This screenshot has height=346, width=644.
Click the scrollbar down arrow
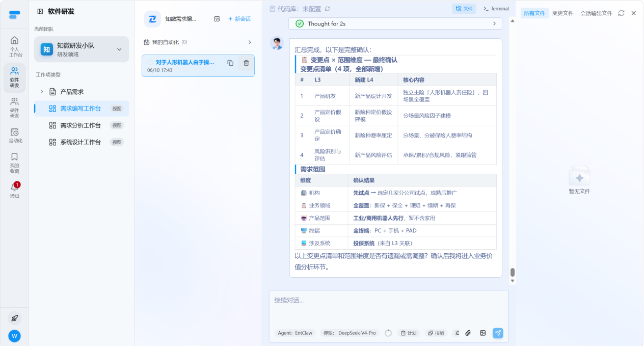513,281
